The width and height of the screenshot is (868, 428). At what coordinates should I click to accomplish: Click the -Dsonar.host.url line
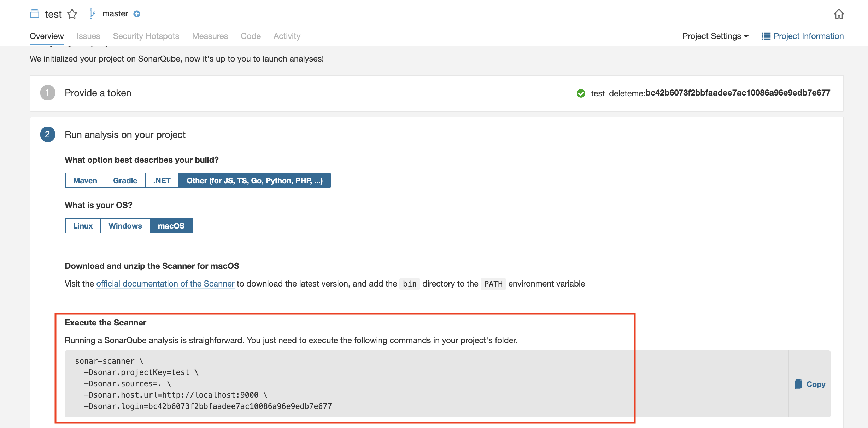tap(176, 395)
